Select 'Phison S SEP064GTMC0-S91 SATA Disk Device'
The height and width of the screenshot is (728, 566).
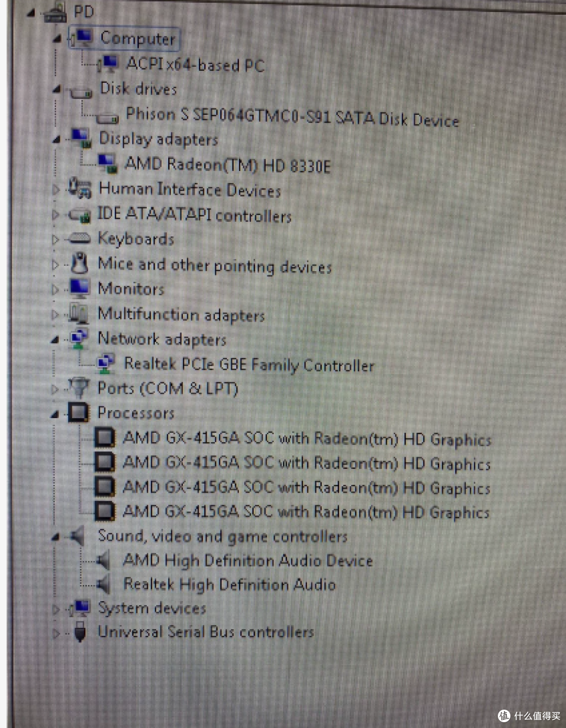coord(292,116)
